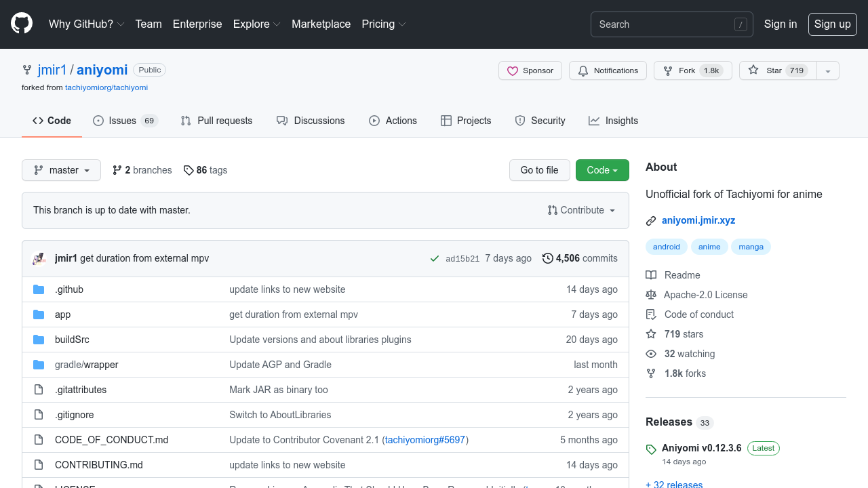Open the Code of conduct link
868x488 pixels.
pos(690,314)
